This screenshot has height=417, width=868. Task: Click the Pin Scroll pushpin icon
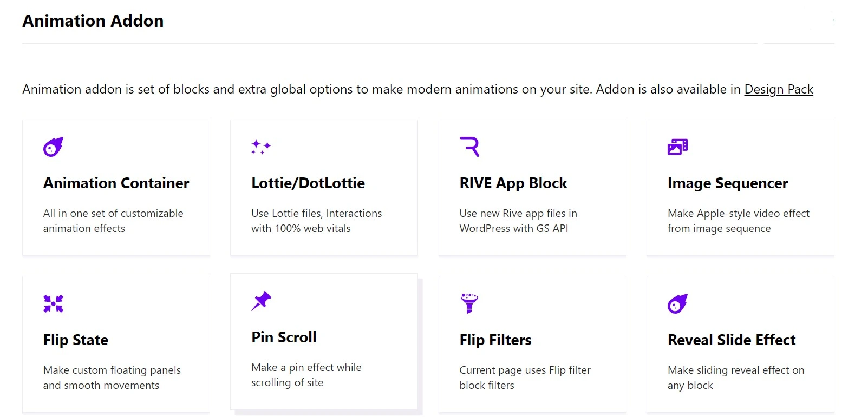tap(261, 301)
